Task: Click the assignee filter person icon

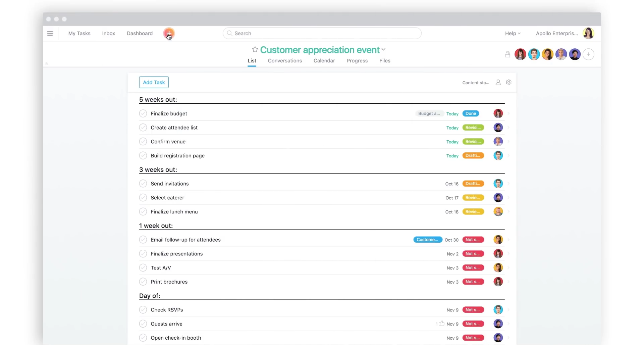Action: [x=498, y=83]
